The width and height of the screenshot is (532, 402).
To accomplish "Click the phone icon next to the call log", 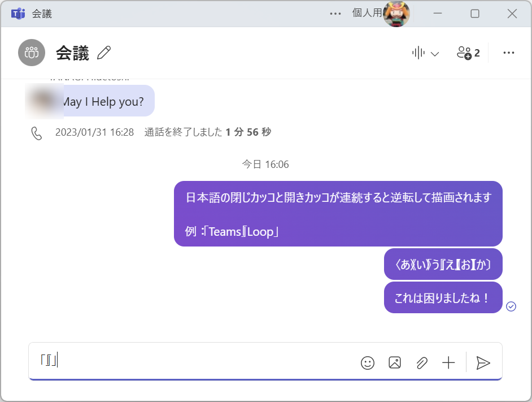I will coord(37,132).
